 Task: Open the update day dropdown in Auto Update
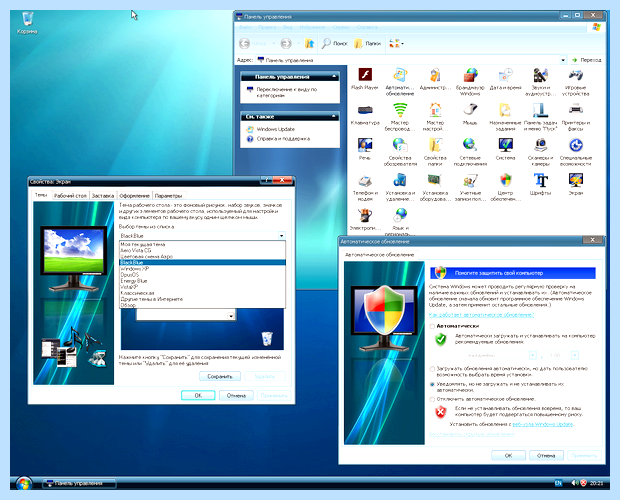533,355
